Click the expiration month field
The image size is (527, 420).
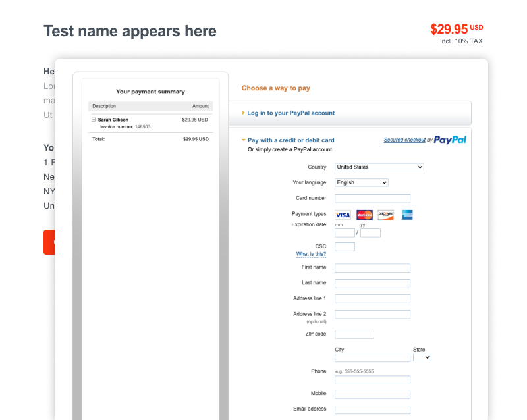point(345,232)
